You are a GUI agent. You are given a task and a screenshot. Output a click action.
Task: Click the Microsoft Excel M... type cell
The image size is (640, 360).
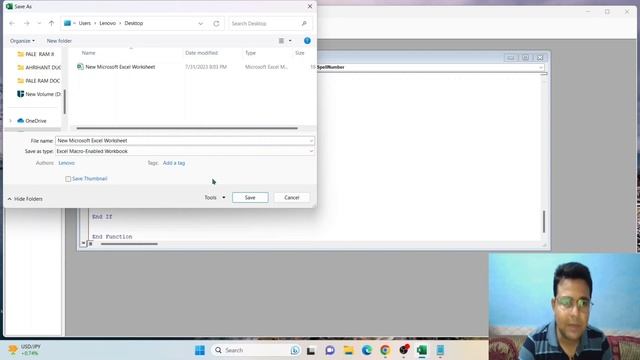[266, 67]
